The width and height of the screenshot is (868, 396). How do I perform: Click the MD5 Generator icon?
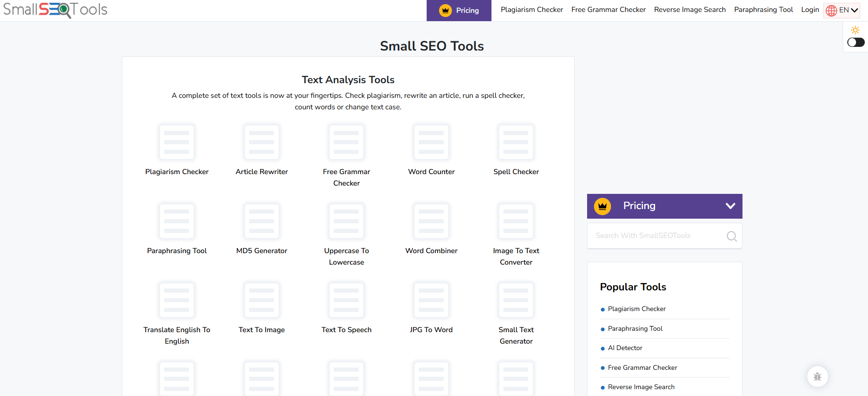pyautogui.click(x=262, y=221)
